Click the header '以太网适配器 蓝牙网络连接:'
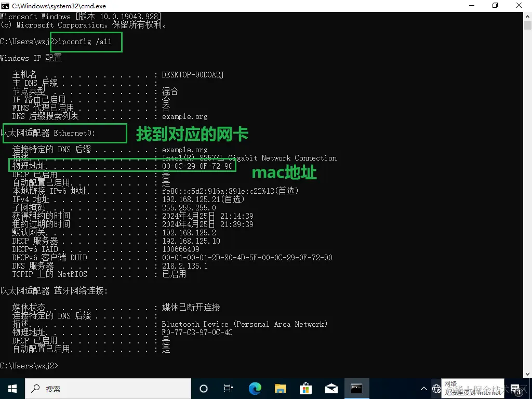The image size is (532, 399). [54, 291]
